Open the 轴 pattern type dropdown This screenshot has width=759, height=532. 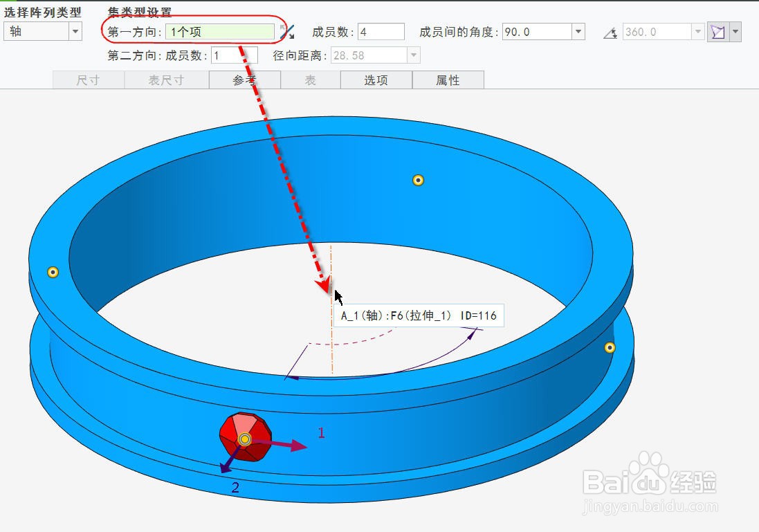click(x=43, y=32)
